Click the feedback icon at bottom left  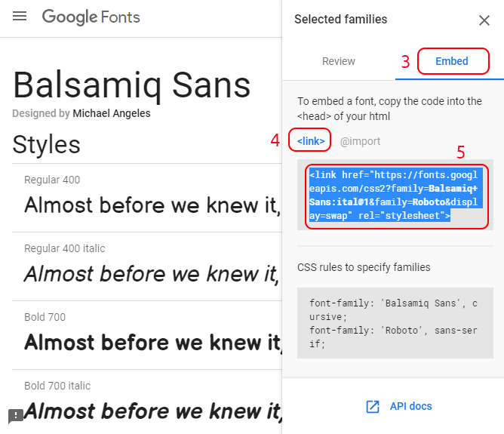pyautogui.click(x=15, y=416)
